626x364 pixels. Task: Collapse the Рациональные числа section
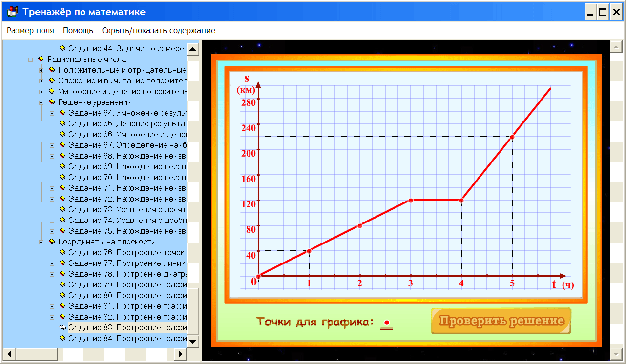click(x=30, y=59)
